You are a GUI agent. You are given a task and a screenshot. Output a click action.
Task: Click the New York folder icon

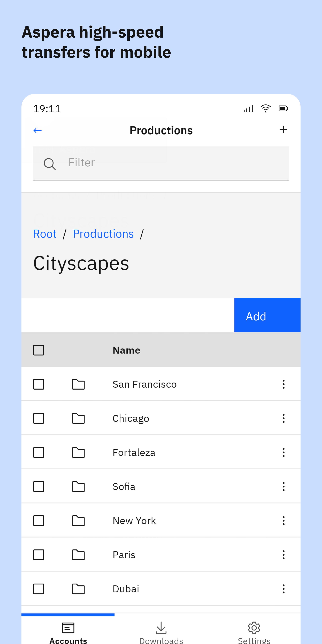[x=78, y=521]
